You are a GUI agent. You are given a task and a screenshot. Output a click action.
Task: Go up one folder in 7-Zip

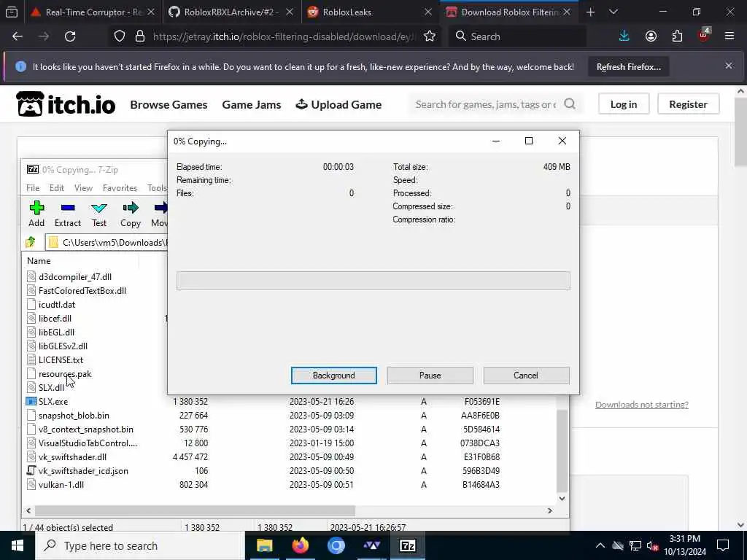(x=31, y=242)
